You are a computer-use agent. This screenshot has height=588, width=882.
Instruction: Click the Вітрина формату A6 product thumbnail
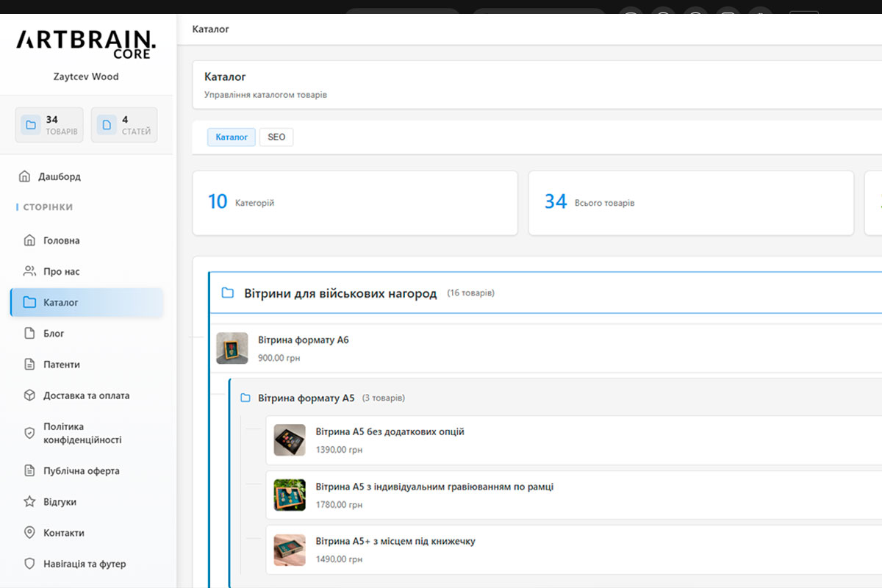[x=232, y=347]
